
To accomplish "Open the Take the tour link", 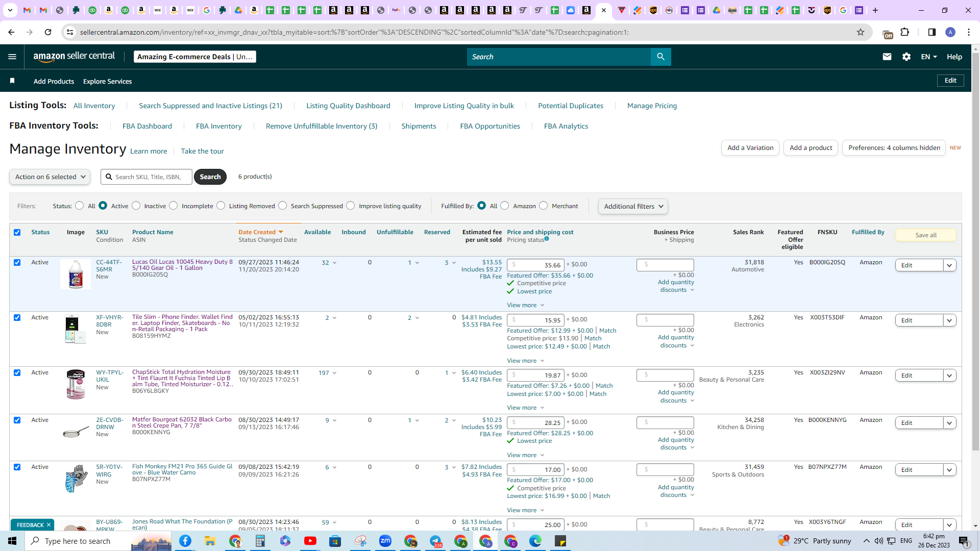I will [x=202, y=151].
